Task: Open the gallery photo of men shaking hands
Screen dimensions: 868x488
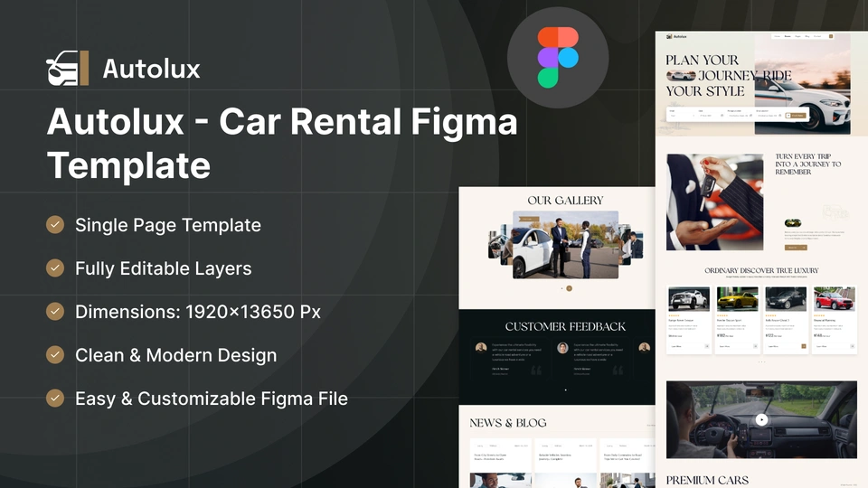Action: pyautogui.click(x=565, y=245)
